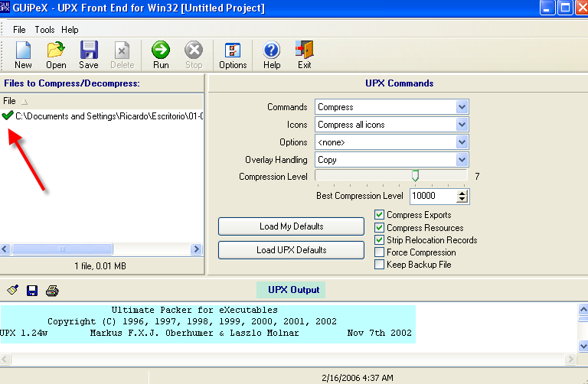Click the Exit door icon
The image size is (588, 384).
(x=305, y=51)
